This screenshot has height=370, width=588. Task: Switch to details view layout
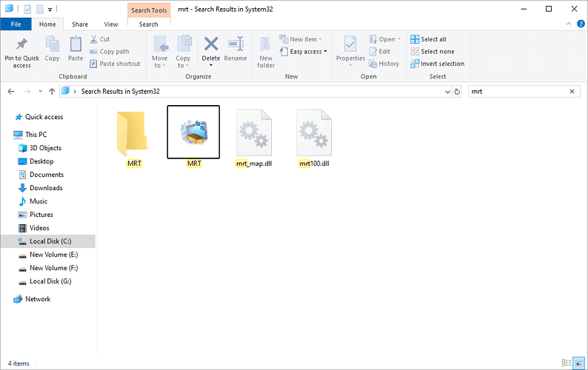[567, 363]
